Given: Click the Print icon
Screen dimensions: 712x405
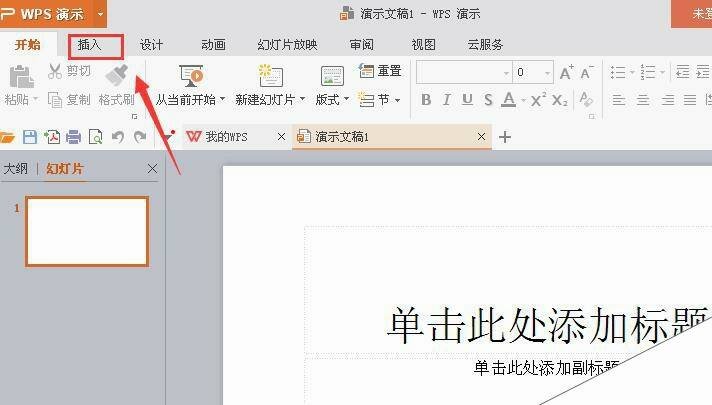Looking at the screenshot, I should 74,137.
